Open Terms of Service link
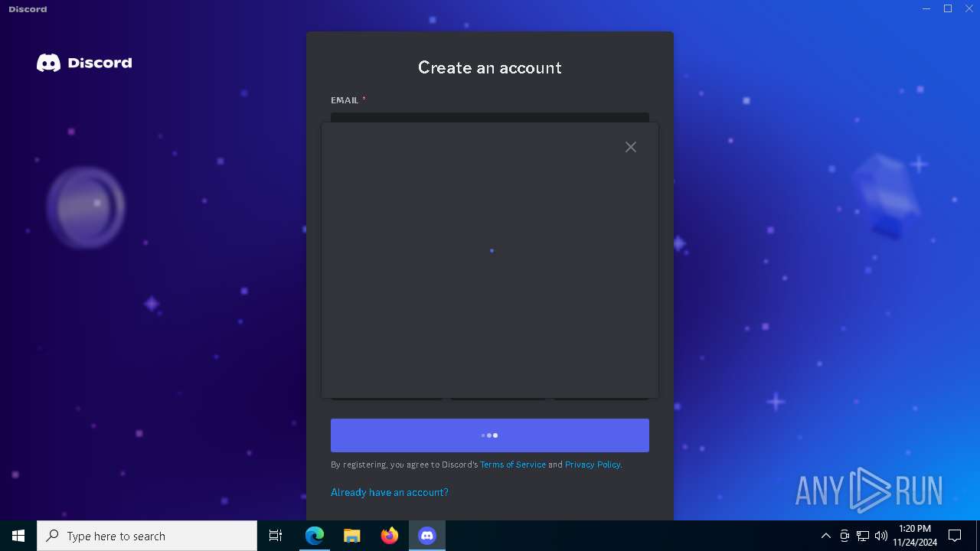 click(513, 465)
